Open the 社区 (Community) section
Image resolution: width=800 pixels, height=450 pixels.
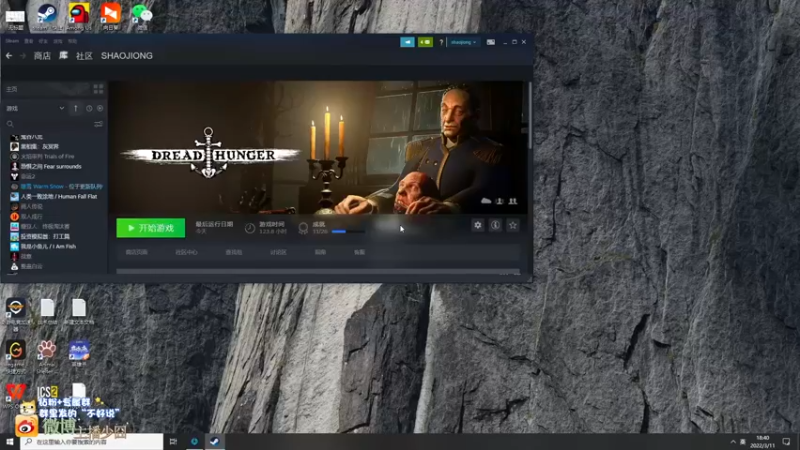[84, 56]
